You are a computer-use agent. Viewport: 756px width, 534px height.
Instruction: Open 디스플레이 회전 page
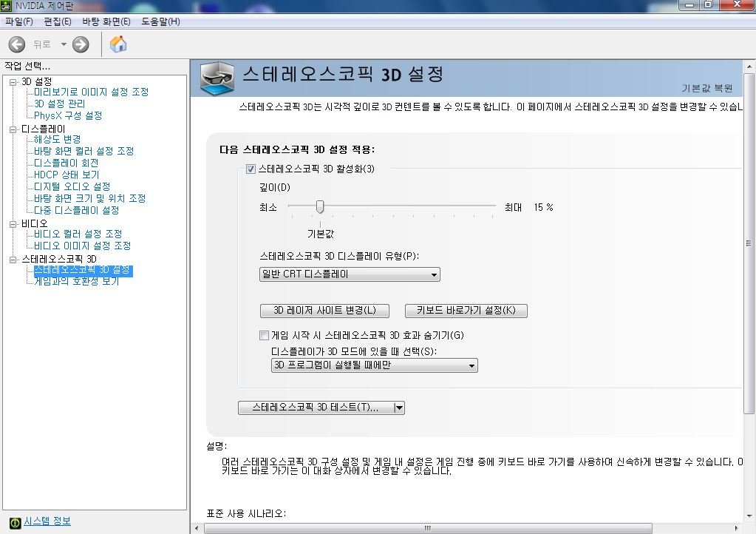click(66, 163)
